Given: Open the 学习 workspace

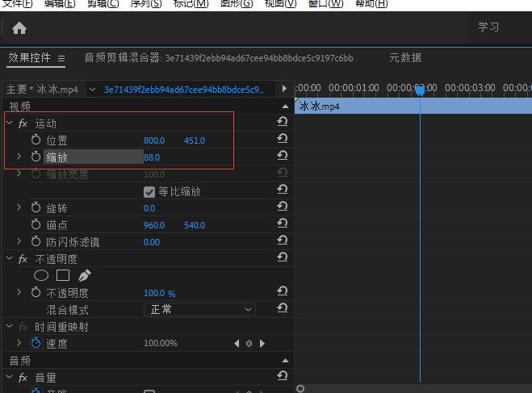Looking at the screenshot, I should point(488,27).
